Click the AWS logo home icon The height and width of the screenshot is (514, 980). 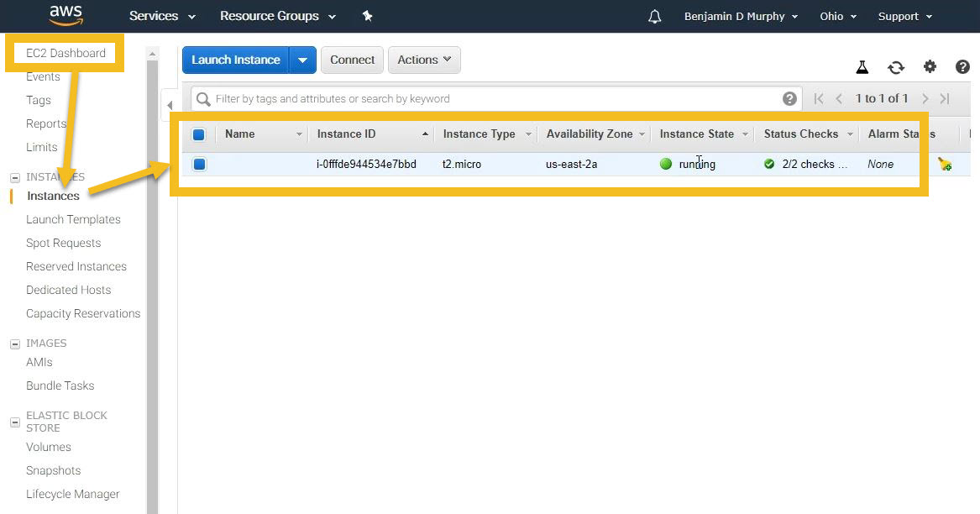pos(66,16)
